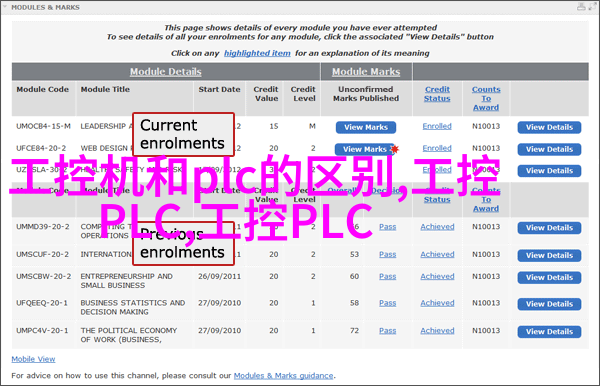Click the Module Details heading link

pos(165,72)
